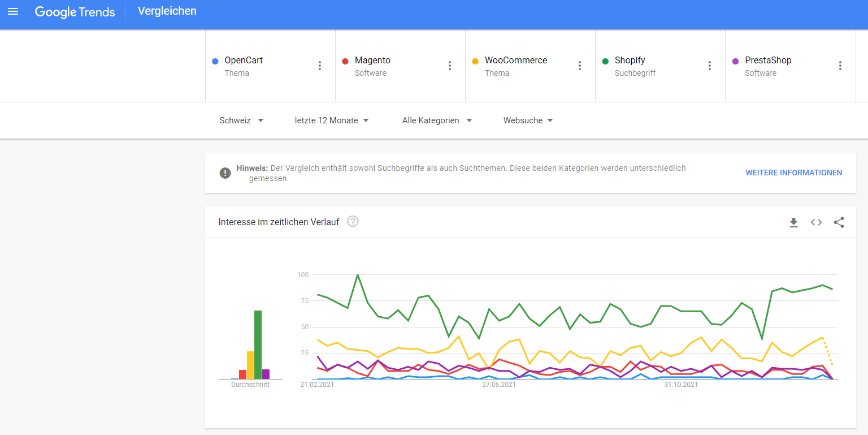Click the 50 value axis label
Screen dimensions: 868x435
pos(305,327)
